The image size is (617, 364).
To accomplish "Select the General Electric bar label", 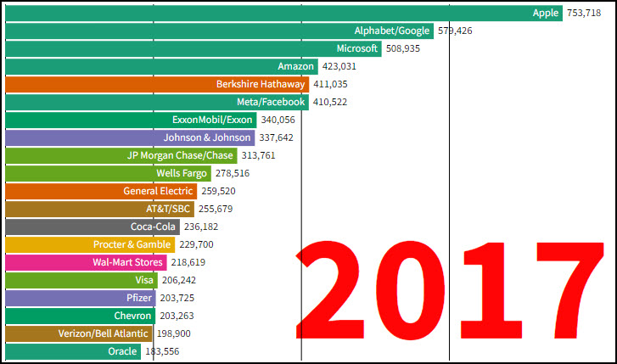I will (x=158, y=191).
